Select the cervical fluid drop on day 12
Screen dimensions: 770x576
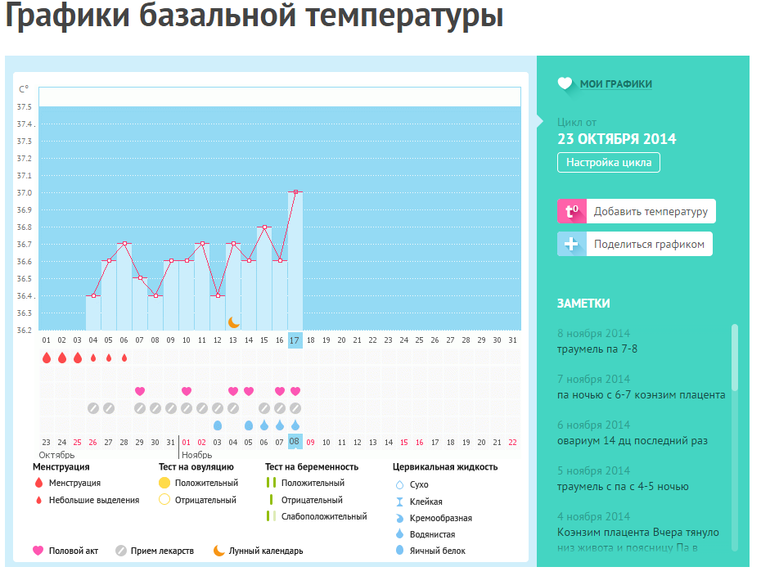(217, 425)
